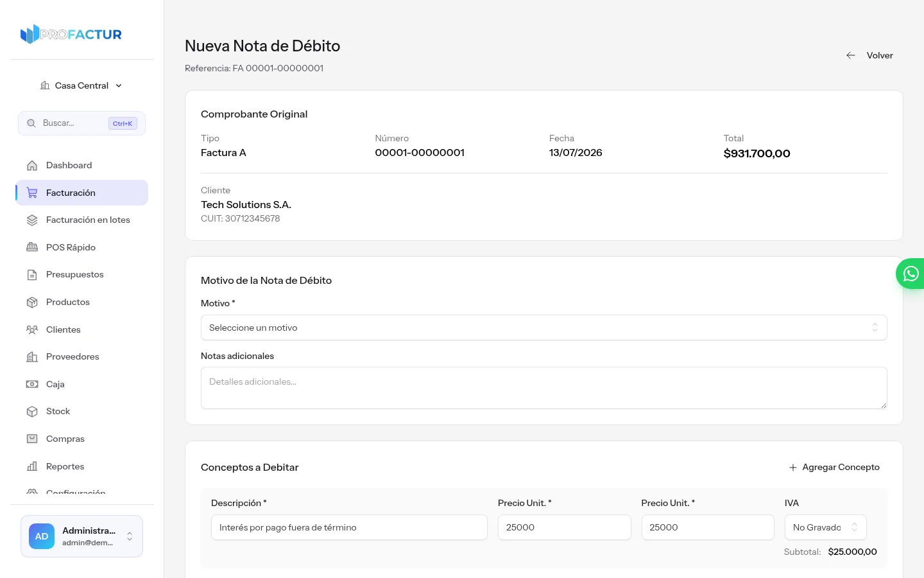Focus the Notas adicionales text area
924x578 pixels.
pos(543,388)
